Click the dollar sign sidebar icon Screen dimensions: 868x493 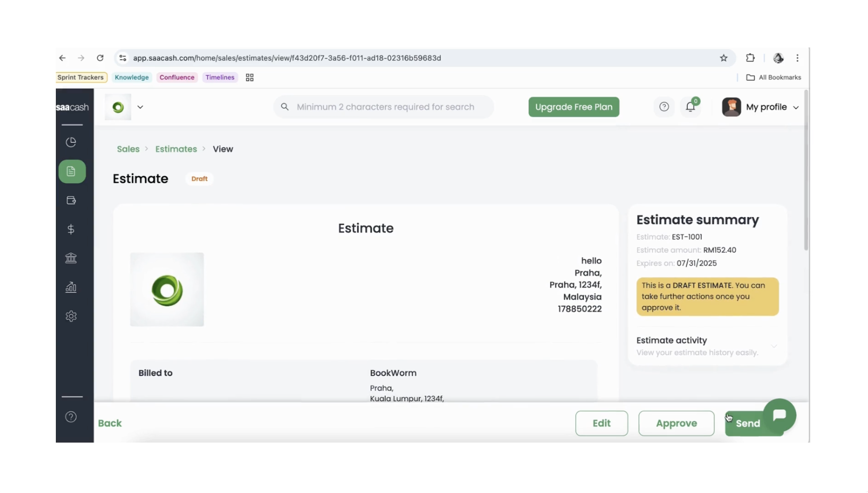pos(71,229)
